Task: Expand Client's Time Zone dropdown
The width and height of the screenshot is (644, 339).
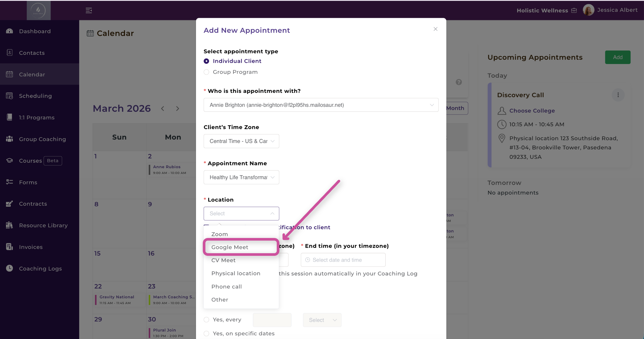Action: point(241,141)
